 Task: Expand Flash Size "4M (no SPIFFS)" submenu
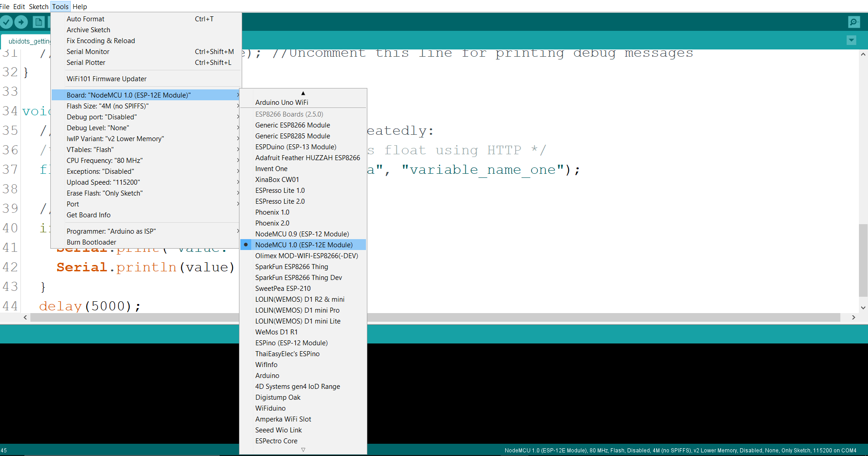pos(146,106)
